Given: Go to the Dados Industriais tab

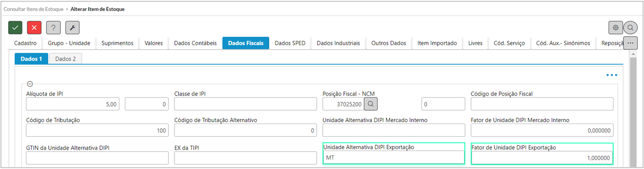Looking at the screenshot, I should [x=338, y=43].
